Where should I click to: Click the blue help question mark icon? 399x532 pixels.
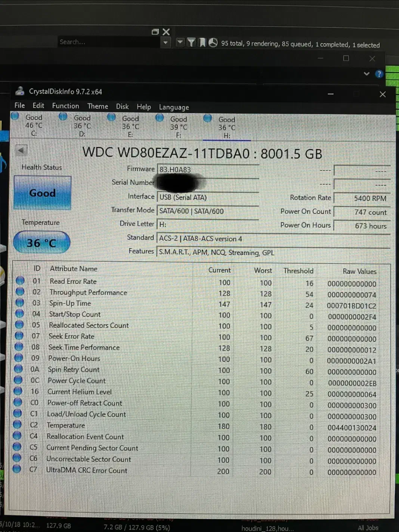pyautogui.click(x=379, y=74)
